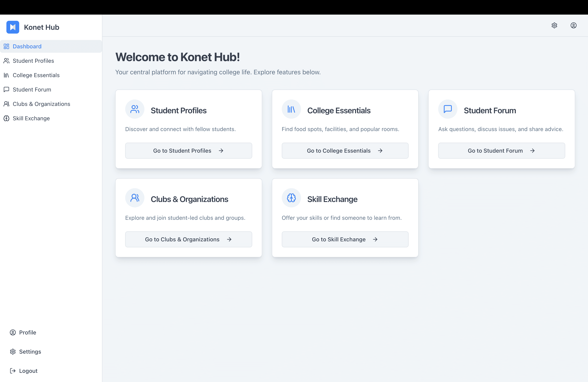
Task: Open the settings gear in the top bar
Action: tap(554, 25)
